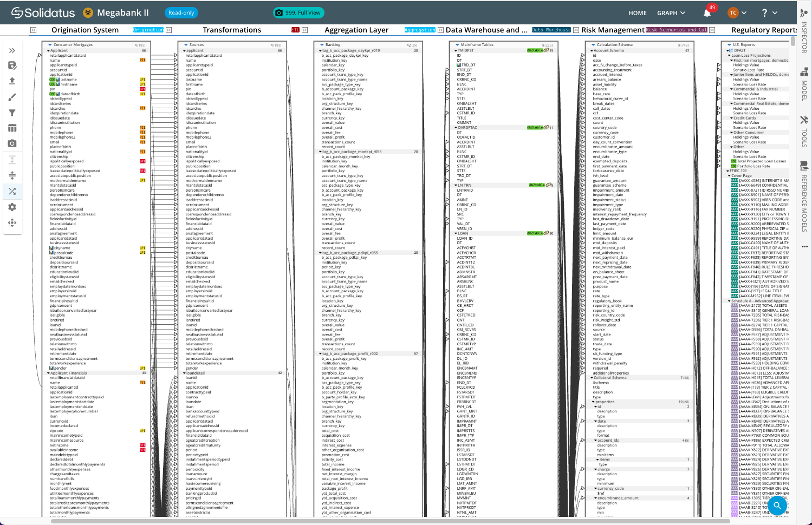
Task: Open the notifications bell
Action: 707,13
